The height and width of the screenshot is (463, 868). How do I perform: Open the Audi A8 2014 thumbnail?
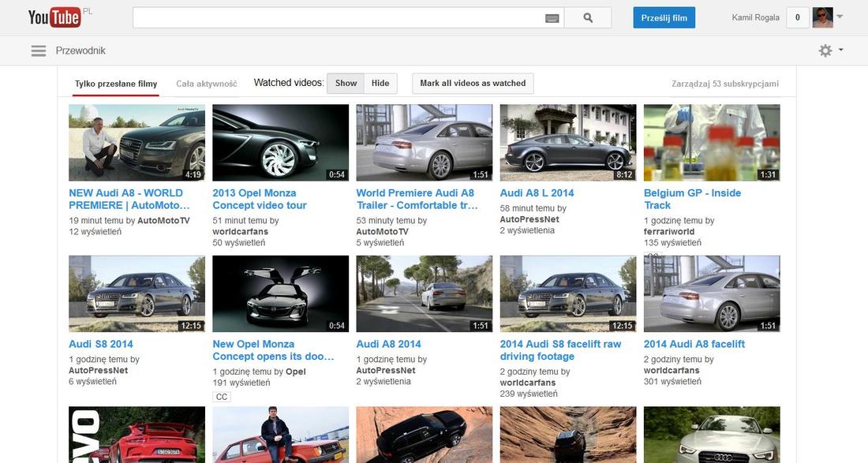click(424, 293)
